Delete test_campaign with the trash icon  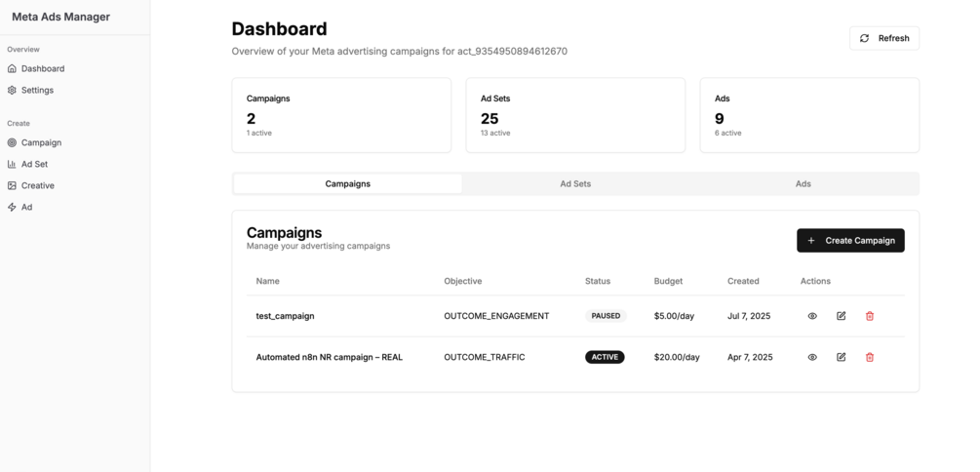(870, 316)
